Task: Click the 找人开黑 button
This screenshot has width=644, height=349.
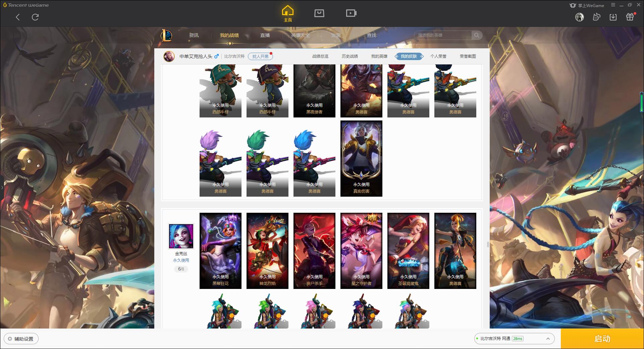Action: tap(260, 56)
